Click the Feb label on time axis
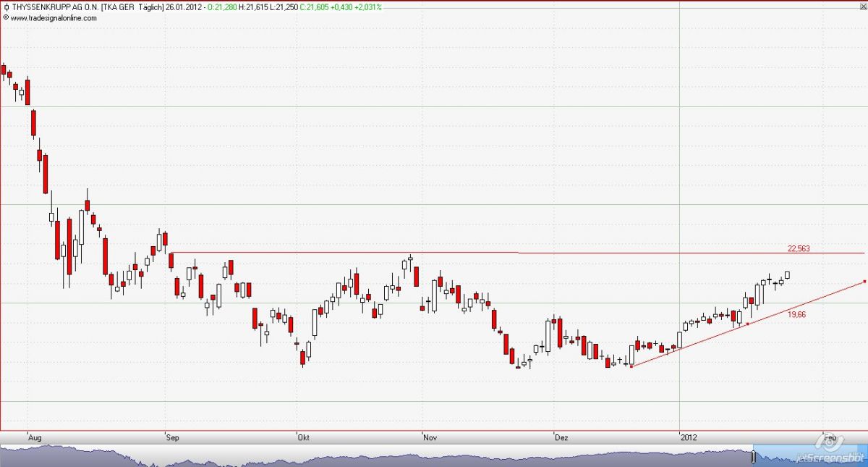 (830, 438)
